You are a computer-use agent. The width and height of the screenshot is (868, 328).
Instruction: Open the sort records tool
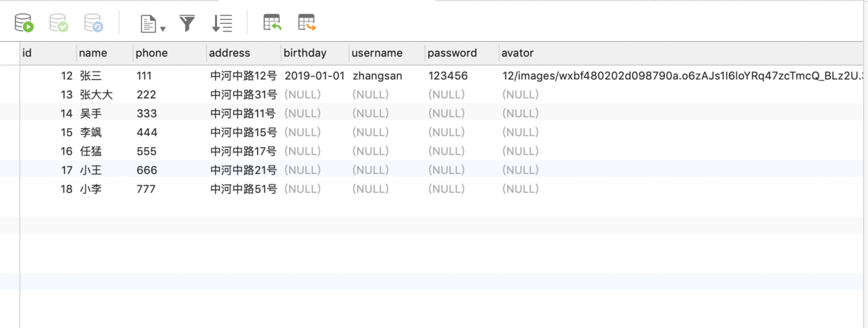(x=222, y=23)
